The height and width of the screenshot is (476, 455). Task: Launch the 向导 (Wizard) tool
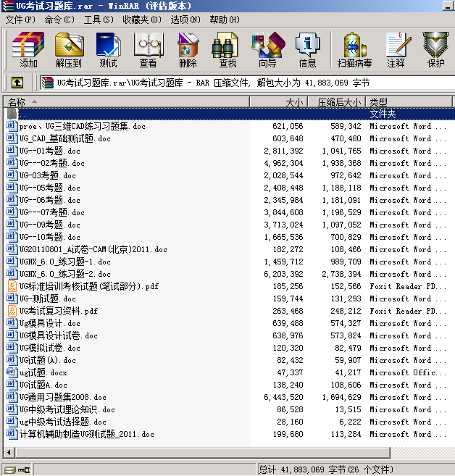[267, 50]
